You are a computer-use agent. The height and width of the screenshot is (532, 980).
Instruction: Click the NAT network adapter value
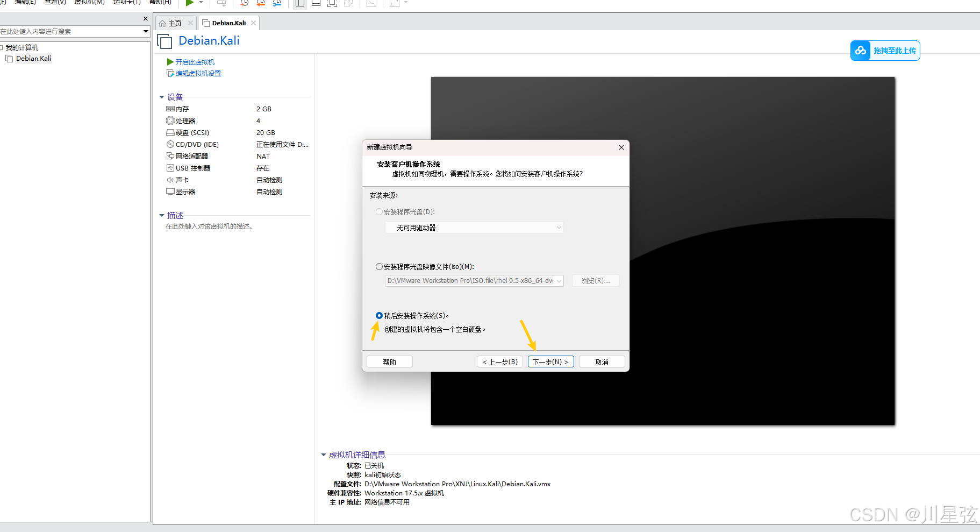(x=263, y=157)
